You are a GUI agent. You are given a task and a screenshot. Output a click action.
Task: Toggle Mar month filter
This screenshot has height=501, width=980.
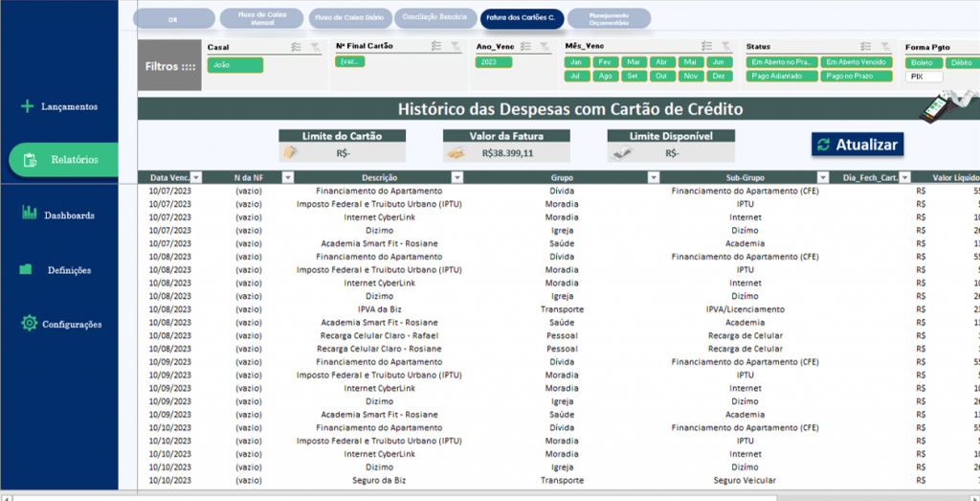pyautogui.click(x=634, y=62)
